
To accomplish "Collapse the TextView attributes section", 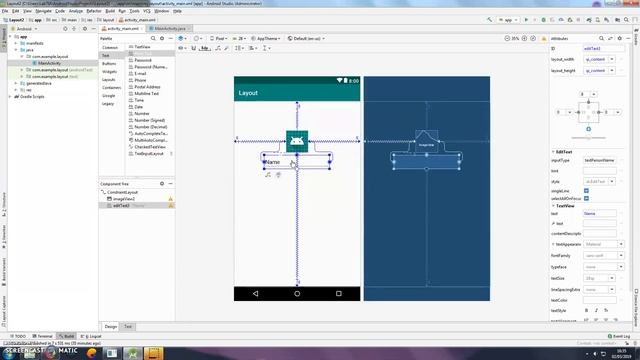I will [x=553, y=206].
